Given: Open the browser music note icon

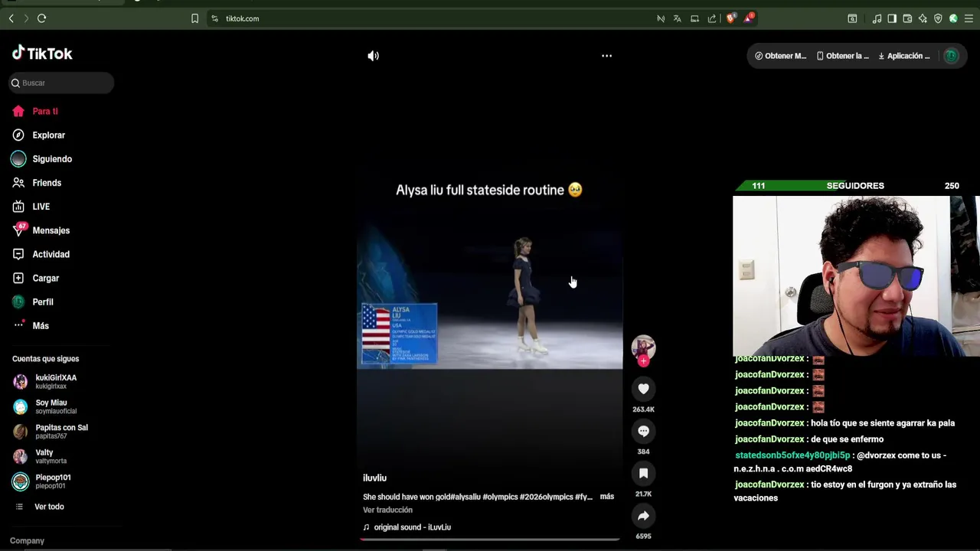Looking at the screenshot, I should 877,18.
